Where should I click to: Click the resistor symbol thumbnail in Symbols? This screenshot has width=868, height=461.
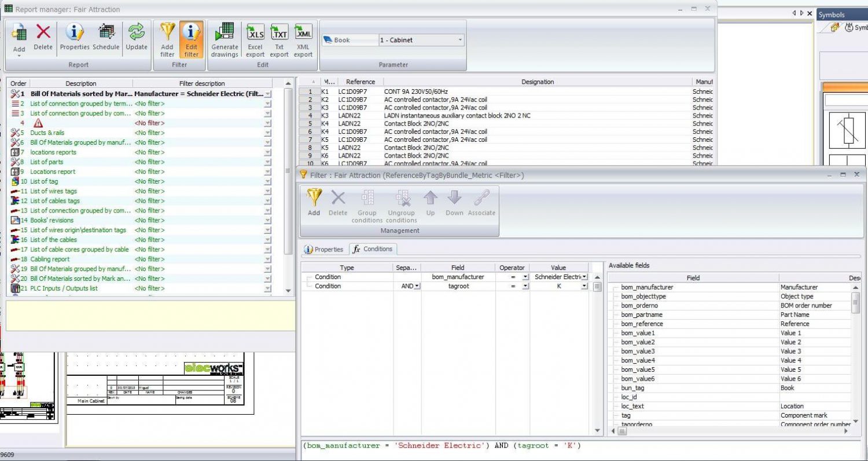click(847, 131)
